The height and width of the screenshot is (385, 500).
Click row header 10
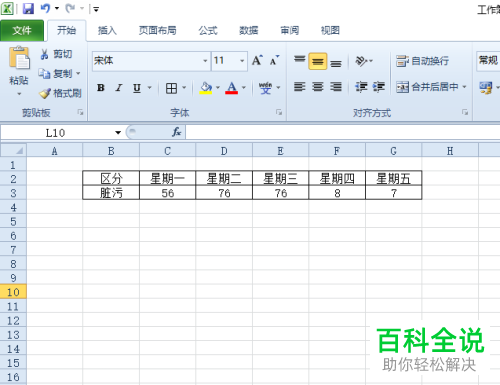pos(13,292)
